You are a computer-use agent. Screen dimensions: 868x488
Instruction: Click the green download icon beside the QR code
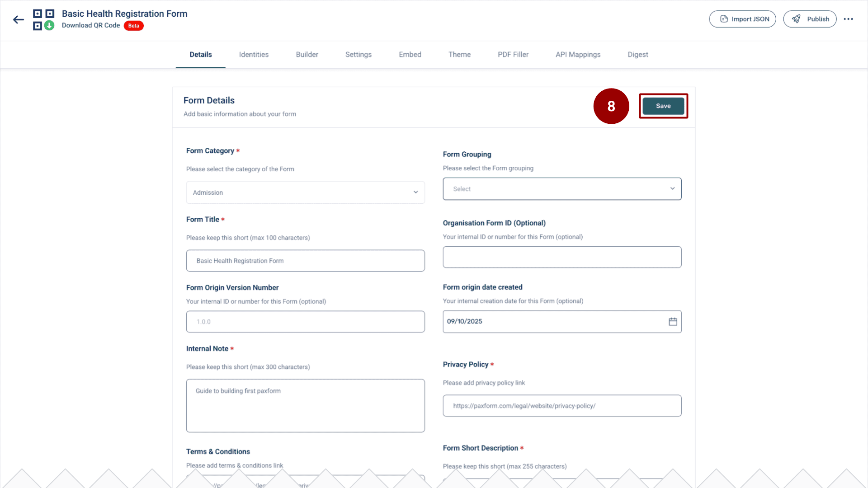(x=50, y=26)
